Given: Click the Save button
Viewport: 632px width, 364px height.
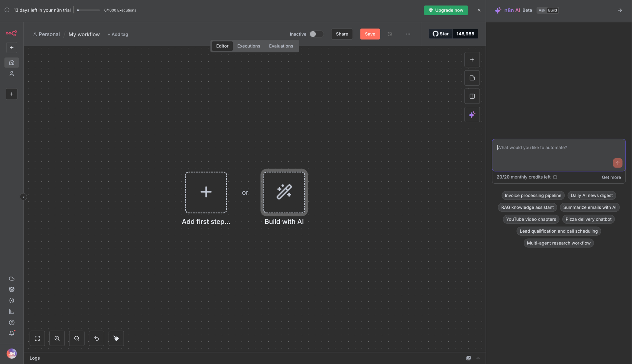Looking at the screenshot, I should pyautogui.click(x=370, y=34).
